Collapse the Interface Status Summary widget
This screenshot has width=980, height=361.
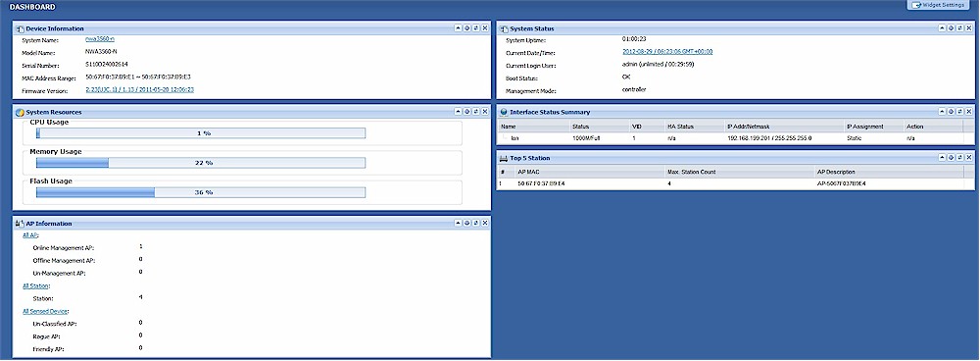tap(942, 112)
